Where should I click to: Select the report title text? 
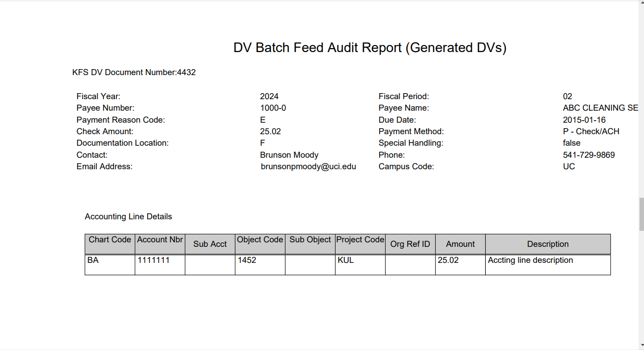pyautogui.click(x=370, y=48)
